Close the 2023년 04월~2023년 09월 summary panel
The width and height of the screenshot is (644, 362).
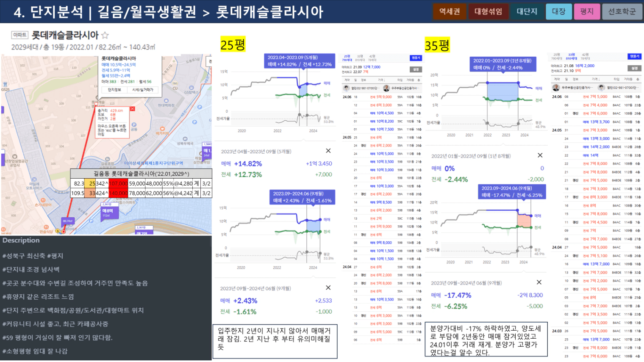pyautogui.click(x=328, y=151)
